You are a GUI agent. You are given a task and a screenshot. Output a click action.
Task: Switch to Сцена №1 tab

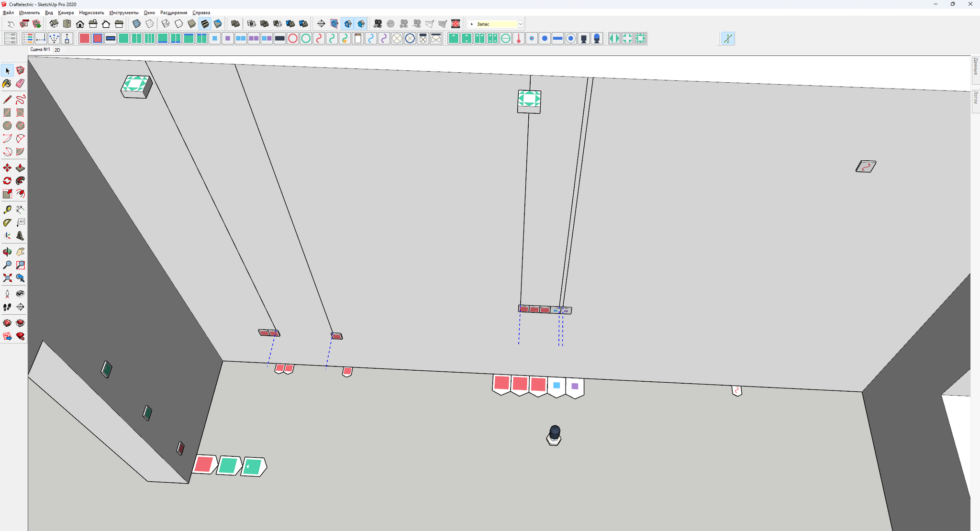(40, 50)
